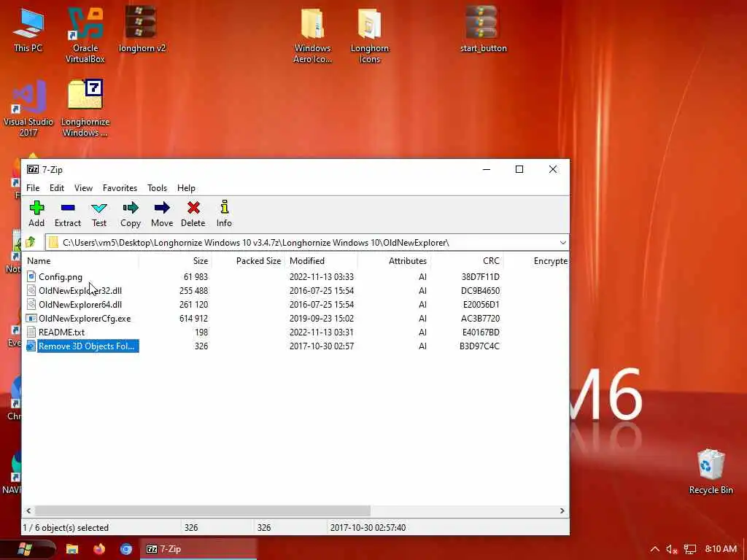Expand the address path dropdown
Image resolution: width=747 pixels, height=560 pixels.
pos(562,242)
